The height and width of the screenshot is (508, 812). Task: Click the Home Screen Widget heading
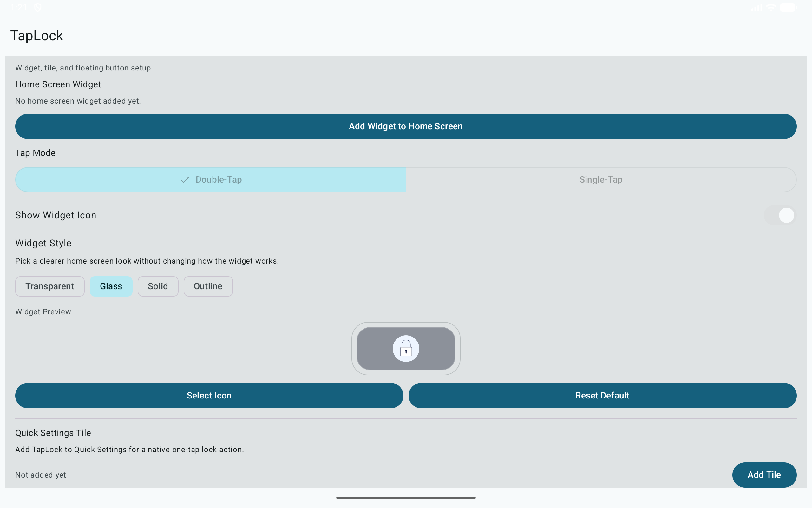58,84
